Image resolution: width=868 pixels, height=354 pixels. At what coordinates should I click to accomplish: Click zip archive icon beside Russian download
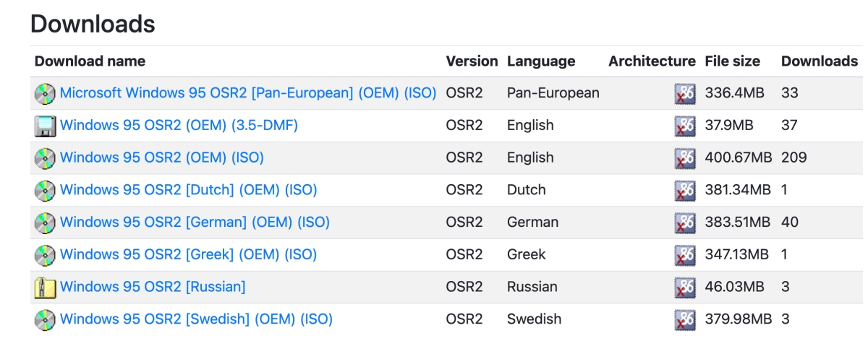45,288
